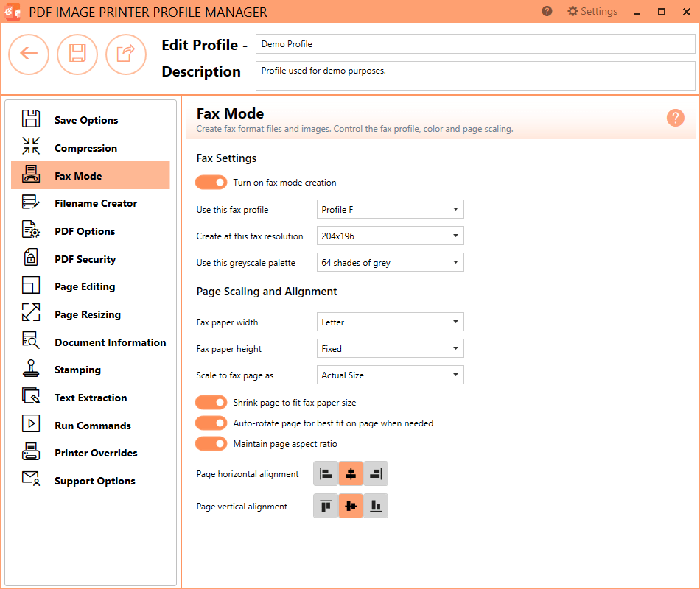Open the Stamping settings icon in sidebar
Screen dimensions: 700x589
click(29, 370)
